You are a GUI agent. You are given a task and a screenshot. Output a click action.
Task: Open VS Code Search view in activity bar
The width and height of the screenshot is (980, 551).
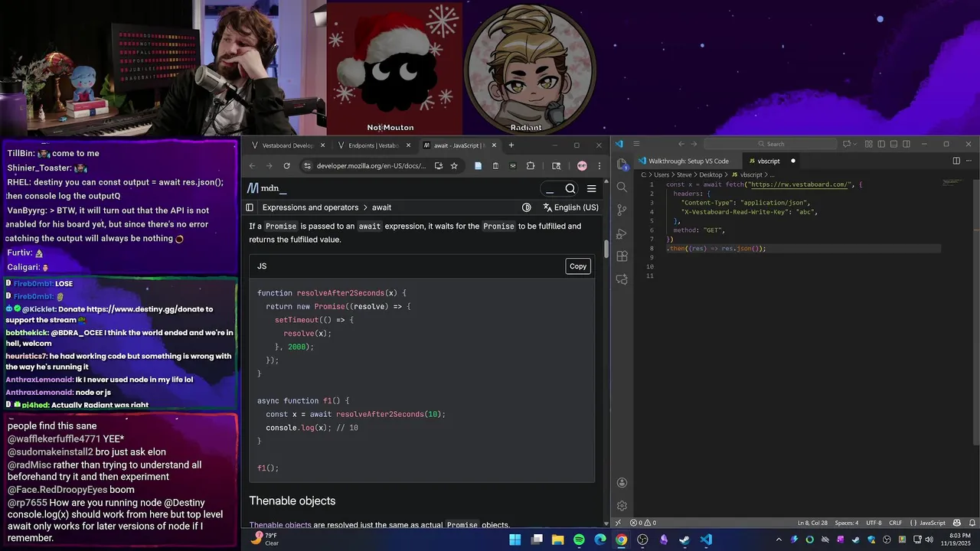coord(622,187)
